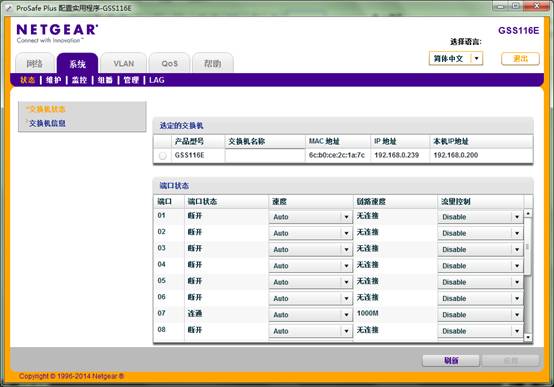Screen dimensions: 554x387
Task: Open the 系统 tab
Action: 77,63
